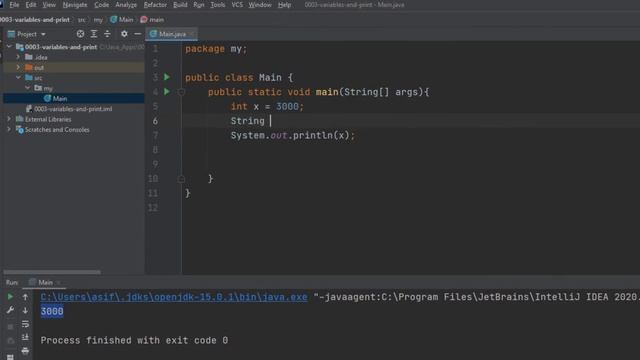Click run gutter icon beside class Main
The width and height of the screenshot is (640, 360).
[x=167, y=77]
